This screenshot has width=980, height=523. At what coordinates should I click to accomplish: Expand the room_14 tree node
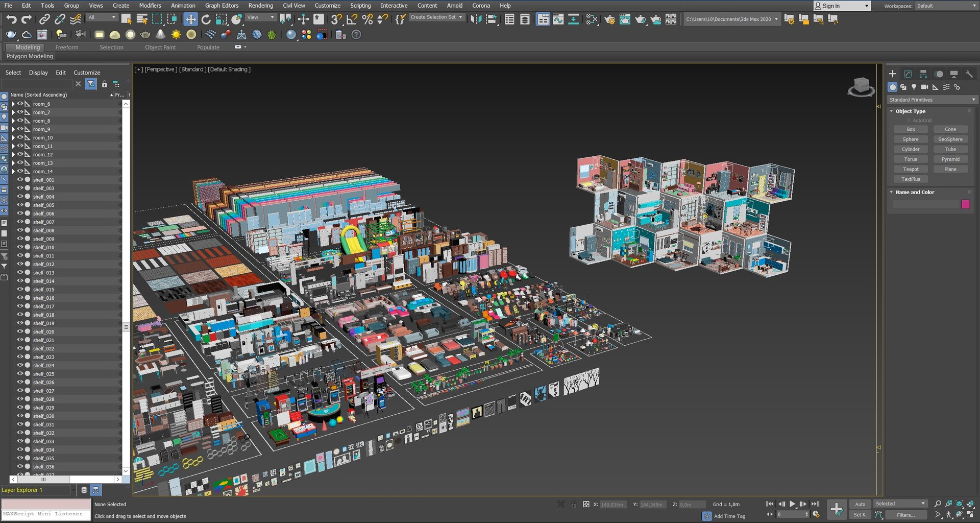[x=13, y=172]
